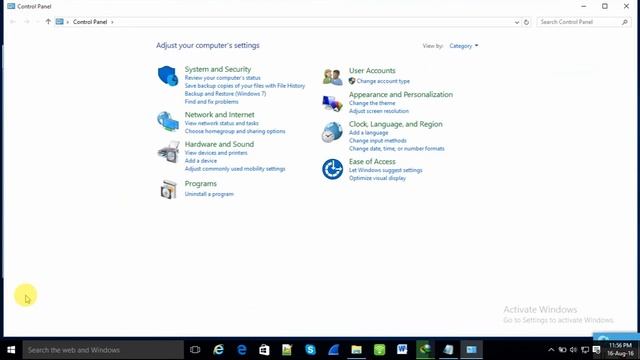Click Change date, time, or number formats
The height and width of the screenshot is (360, 640).
[396, 149]
